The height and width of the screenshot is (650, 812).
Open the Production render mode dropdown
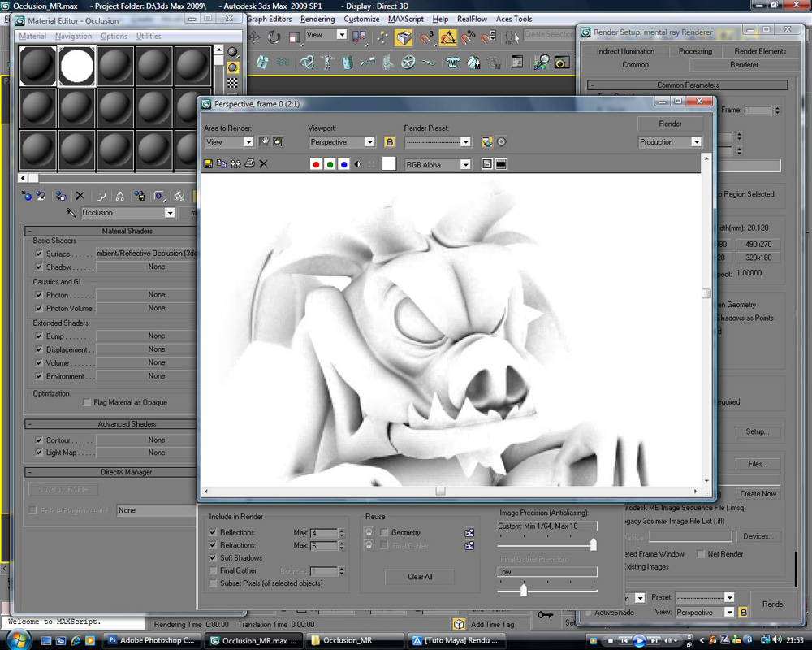695,142
